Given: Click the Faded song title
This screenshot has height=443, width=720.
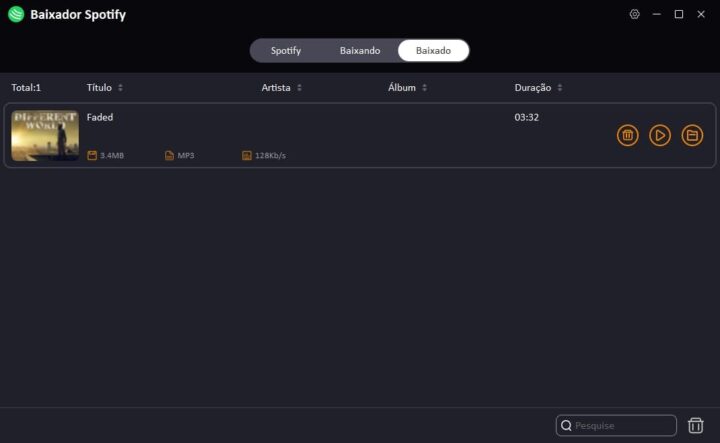Looking at the screenshot, I should (x=100, y=117).
